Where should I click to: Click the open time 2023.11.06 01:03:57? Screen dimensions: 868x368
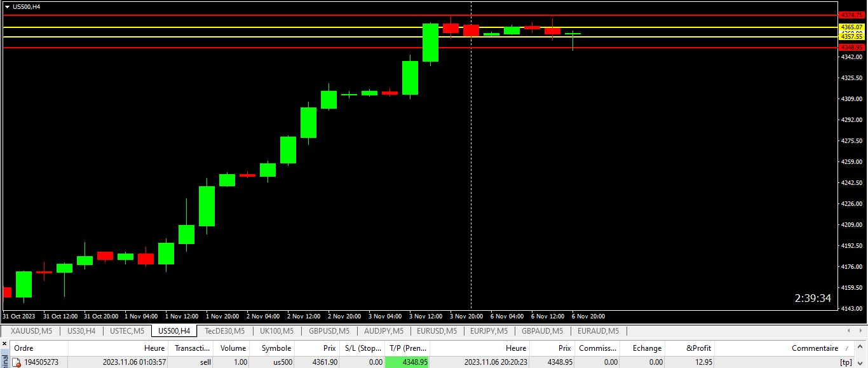(x=134, y=362)
